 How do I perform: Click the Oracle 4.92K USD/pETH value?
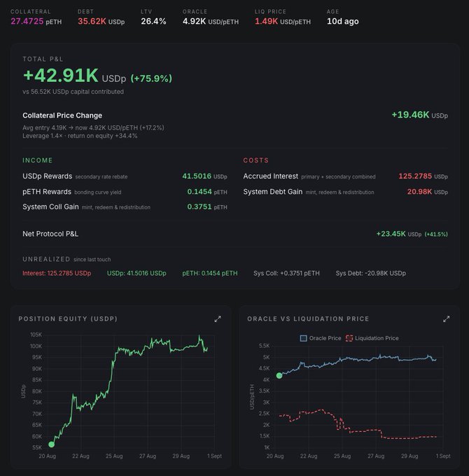(211, 22)
